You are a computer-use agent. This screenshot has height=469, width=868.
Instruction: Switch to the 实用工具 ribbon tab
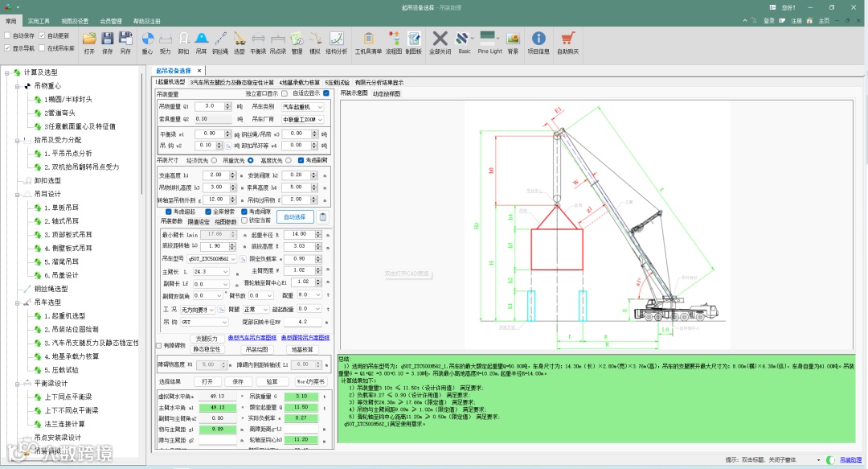coord(39,21)
